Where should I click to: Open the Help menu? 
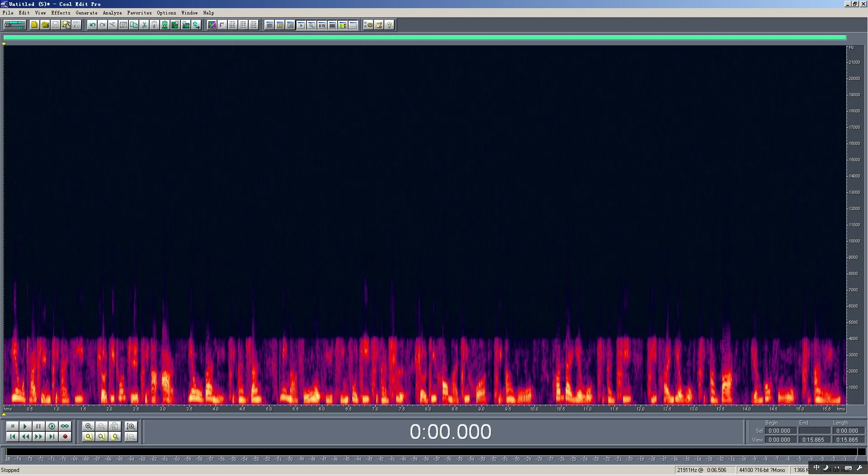208,13
